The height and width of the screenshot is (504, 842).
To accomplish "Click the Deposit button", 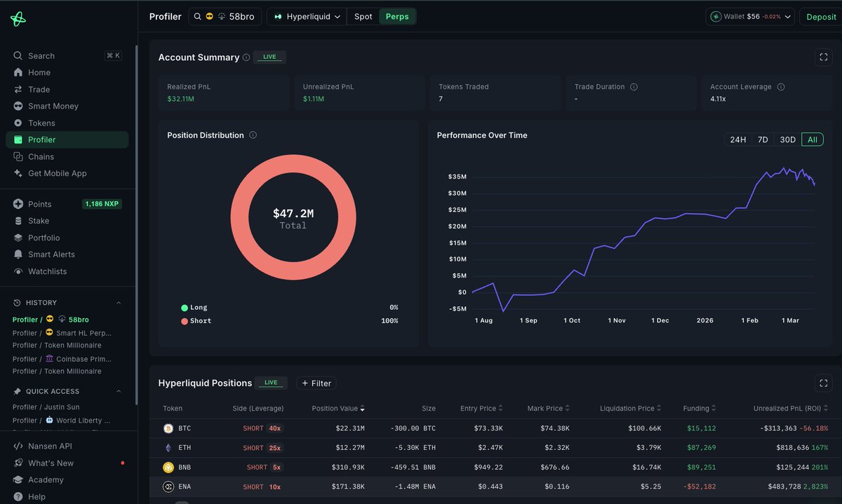I will (x=821, y=17).
